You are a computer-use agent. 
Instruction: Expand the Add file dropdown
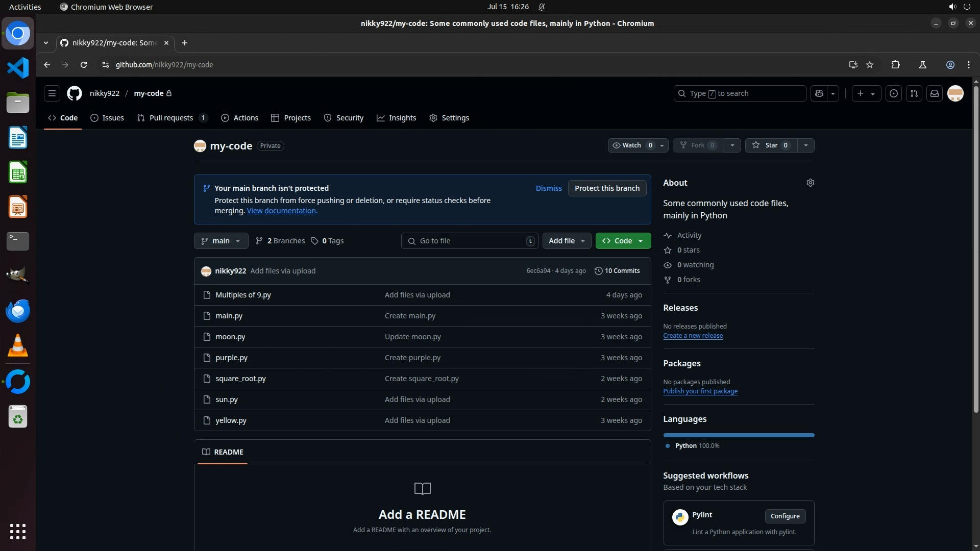(x=567, y=241)
